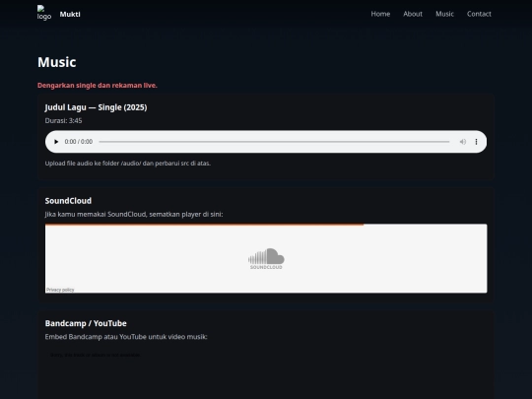Open the Contact page link
This screenshot has height=399, width=532.
click(479, 14)
